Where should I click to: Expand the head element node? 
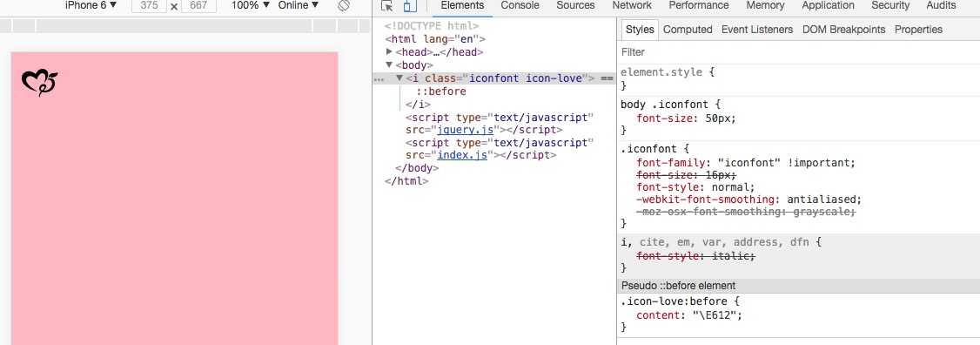(x=389, y=52)
